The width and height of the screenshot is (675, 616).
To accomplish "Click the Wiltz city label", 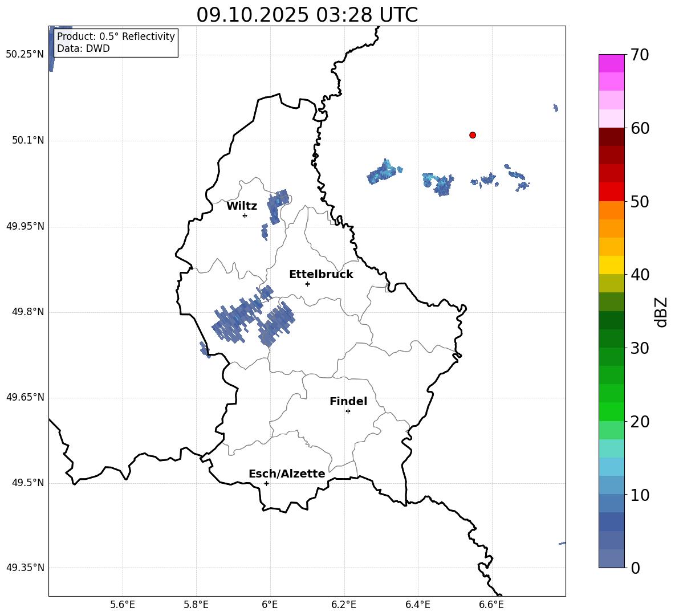I will [x=242, y=206].
